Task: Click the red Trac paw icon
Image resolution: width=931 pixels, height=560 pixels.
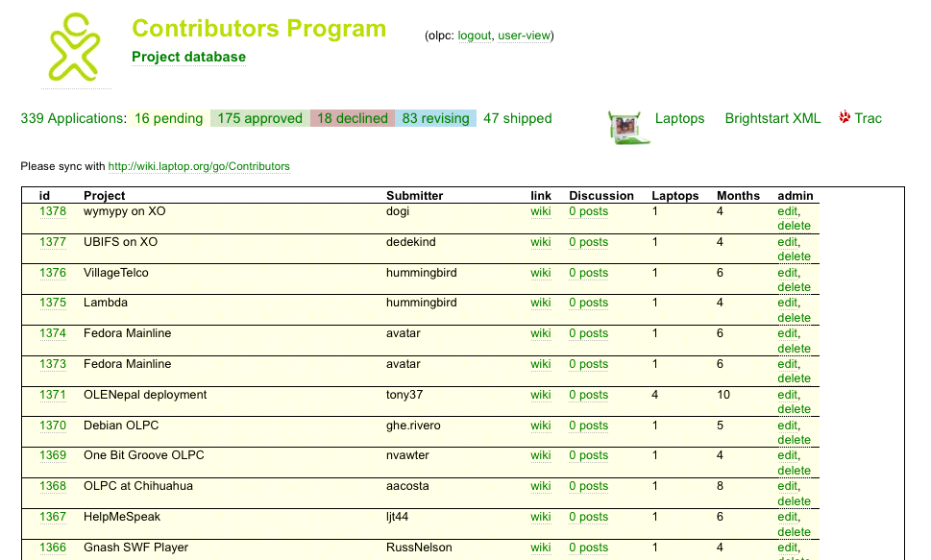Action: pos(845,118)
